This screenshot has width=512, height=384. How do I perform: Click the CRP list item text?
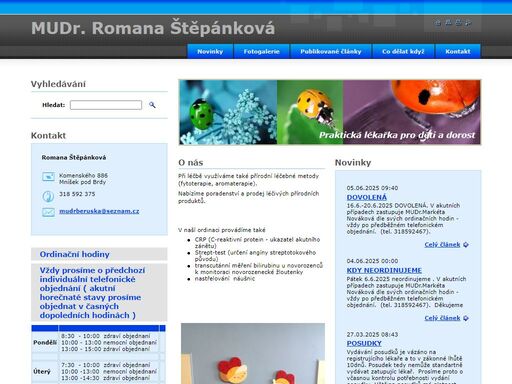pyautogui.click(x=257, y=243)
